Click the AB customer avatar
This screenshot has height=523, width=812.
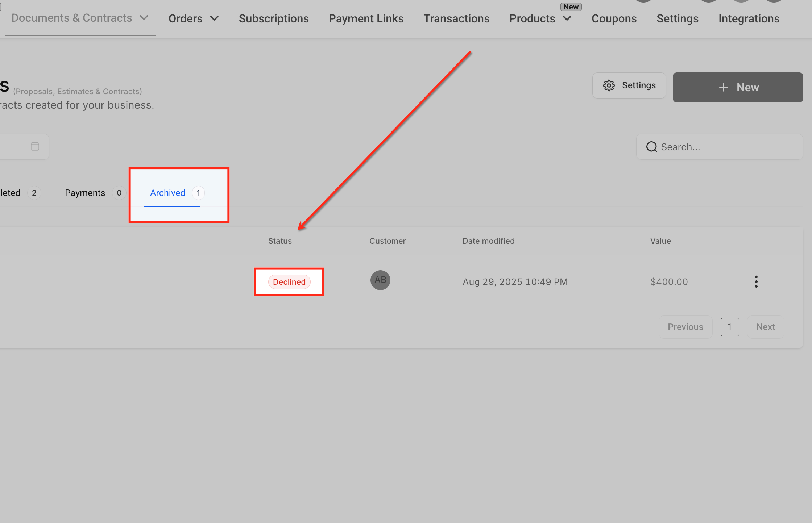click(380, 280)
